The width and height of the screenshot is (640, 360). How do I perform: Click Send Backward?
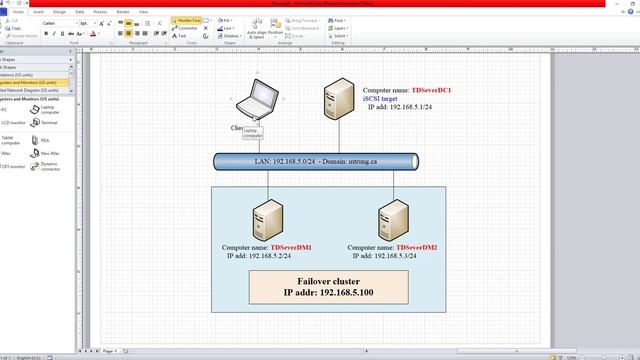(x=302, y=28)
